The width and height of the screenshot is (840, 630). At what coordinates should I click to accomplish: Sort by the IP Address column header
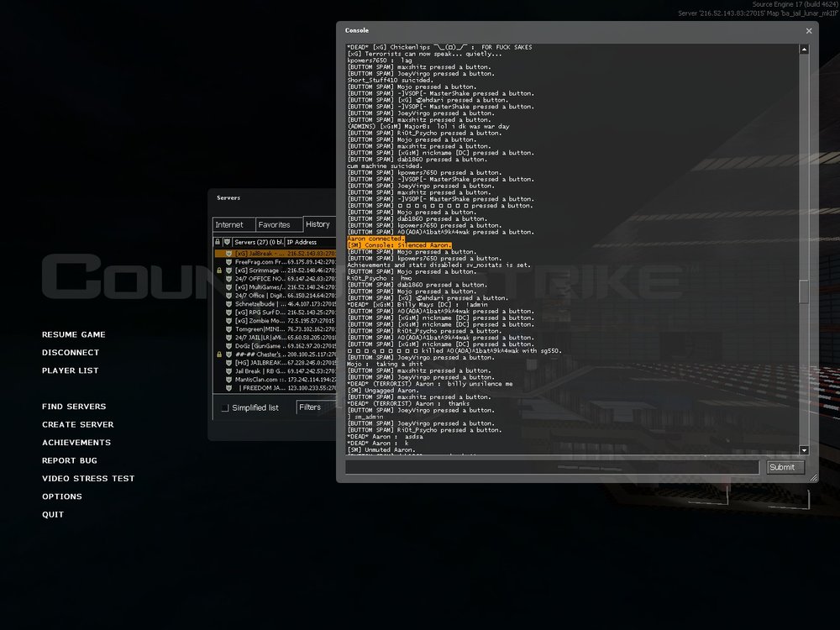point(311,242)
